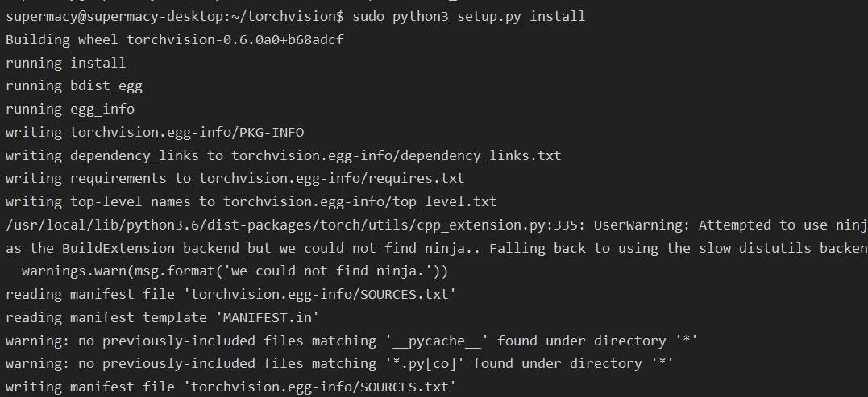The image size is (868, 397).
Task: Click the 'running egg_info' output line
Action: (69, 109)
